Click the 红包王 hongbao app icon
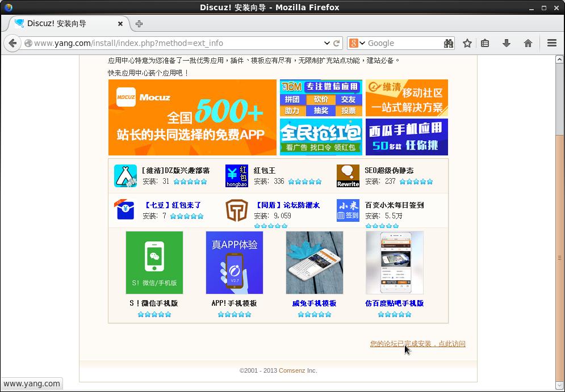The width and height of the screenshot is (565, 392). pos(236,176)
